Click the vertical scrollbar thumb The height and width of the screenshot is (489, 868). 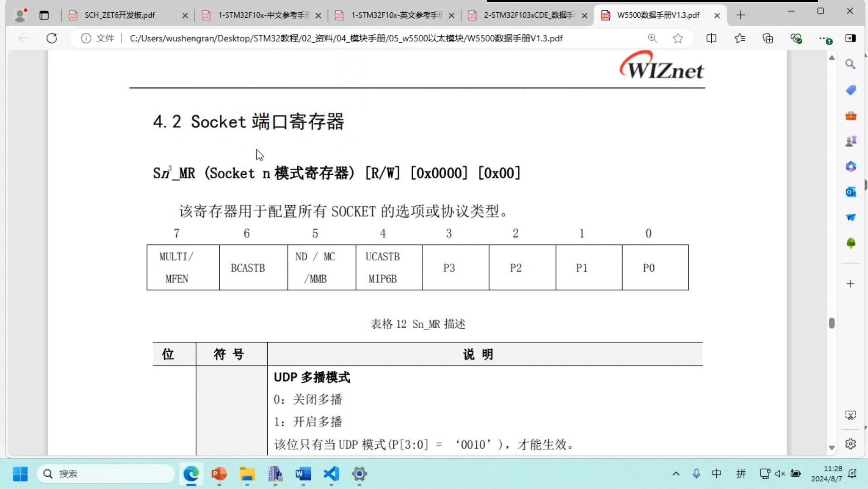point(831,323)
